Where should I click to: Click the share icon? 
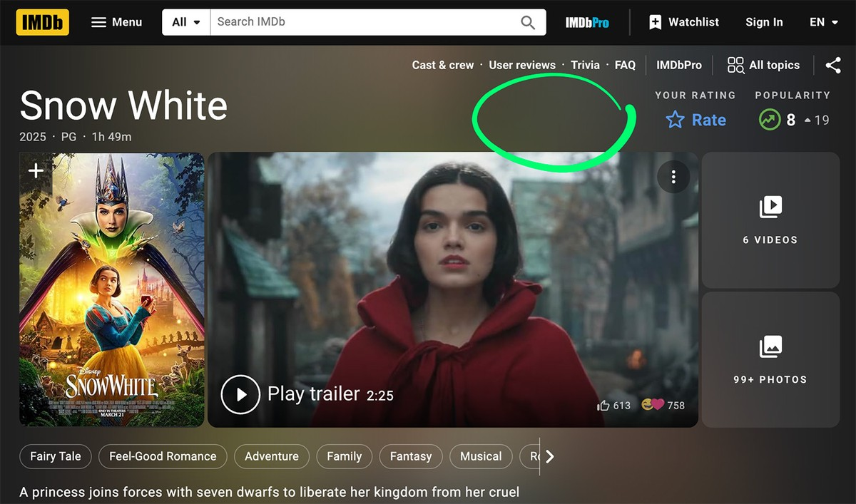click(833, 65)
